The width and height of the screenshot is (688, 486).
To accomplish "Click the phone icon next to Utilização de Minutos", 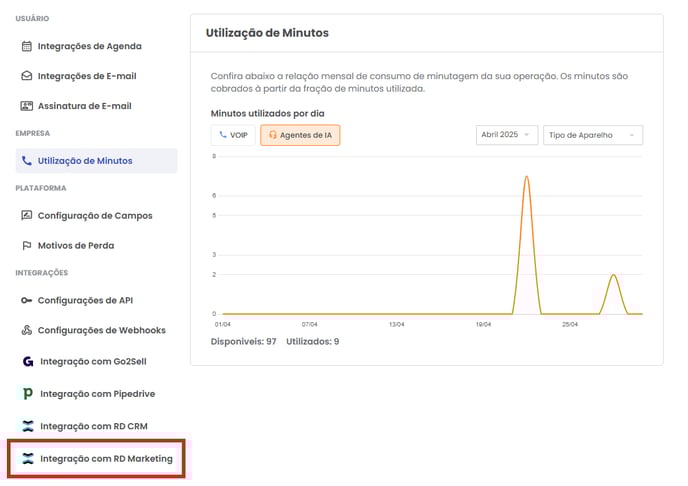I will pyautogui.click(x=27, y=161).
